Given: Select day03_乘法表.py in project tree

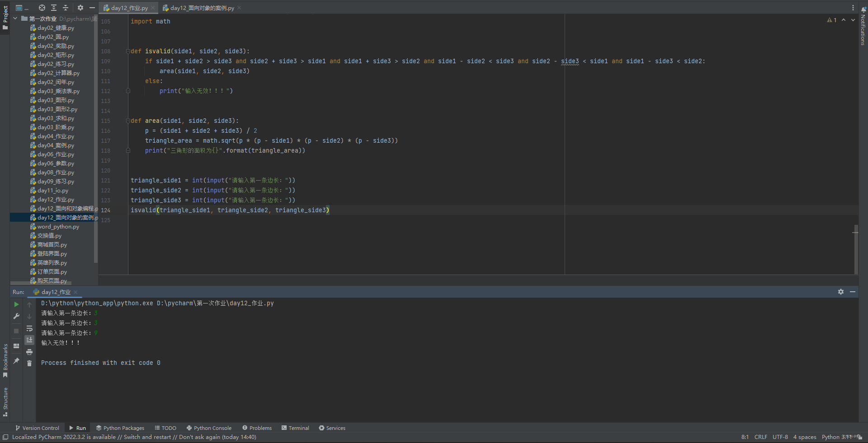Looking at the screenshot, I should (58, 91).
